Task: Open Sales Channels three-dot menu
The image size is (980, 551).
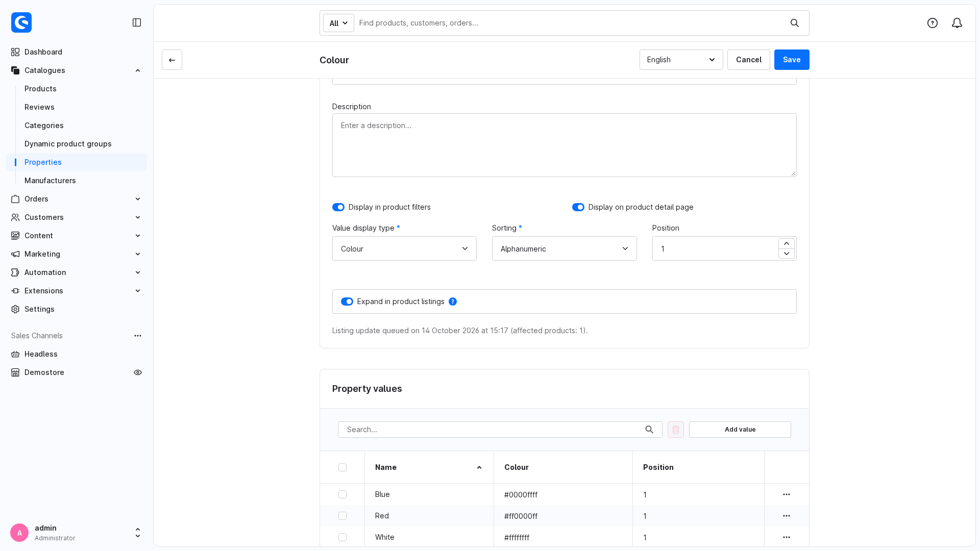Action: pyautogui.click(x=138, y=336)
